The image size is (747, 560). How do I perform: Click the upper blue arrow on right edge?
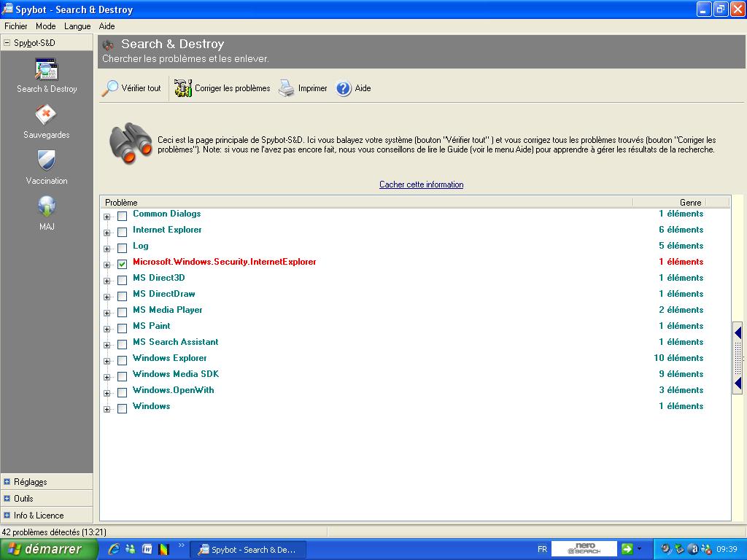(x=738, y=333)
